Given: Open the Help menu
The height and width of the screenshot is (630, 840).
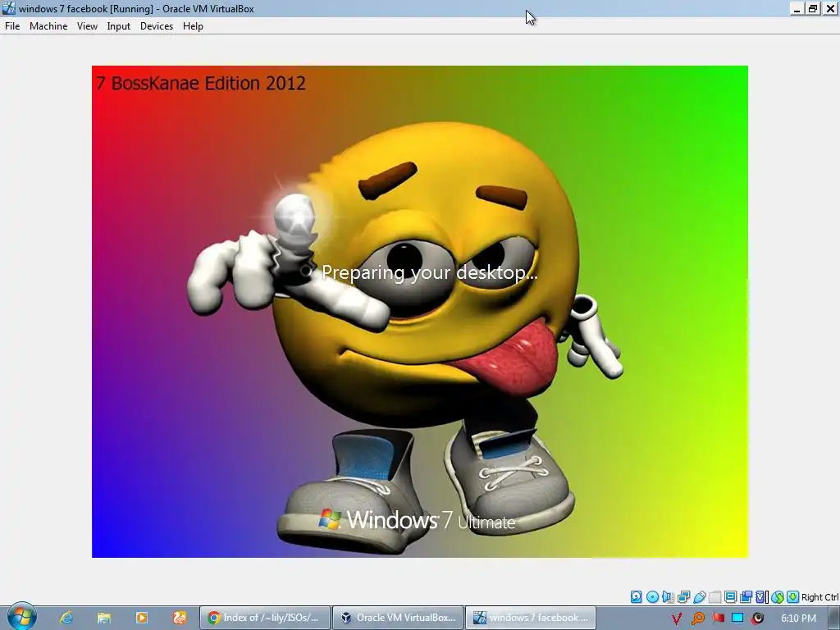Looking at the screenshot, I should coord(193,25).
